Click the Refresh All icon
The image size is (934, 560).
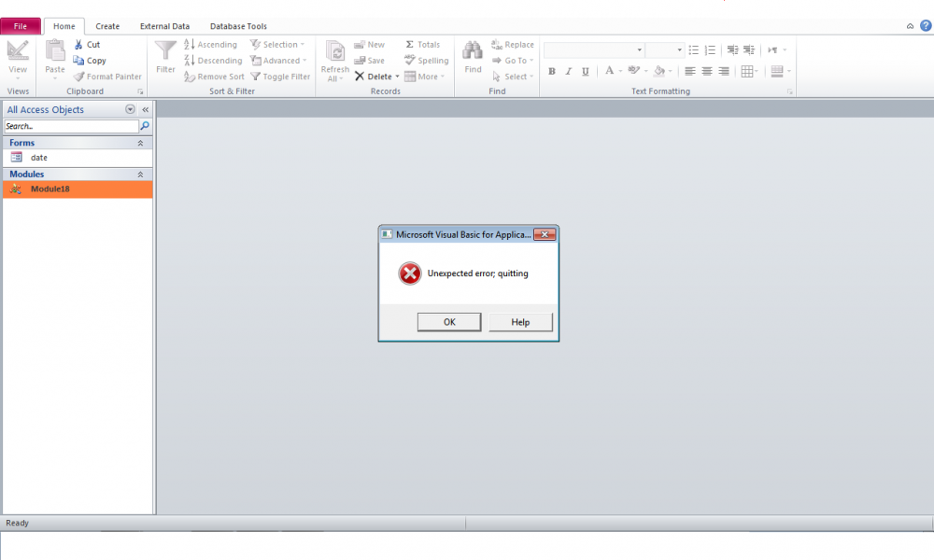click(x=334, y=51)
